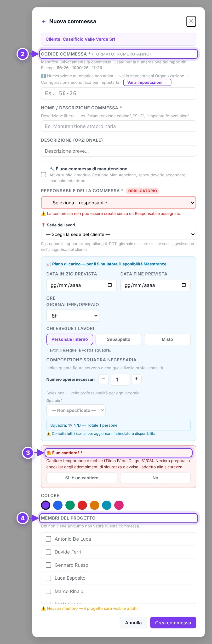The width and height of the screenshot is (212, 644).
Task: Choose the red color swatch
Action: tap(82, 505)
